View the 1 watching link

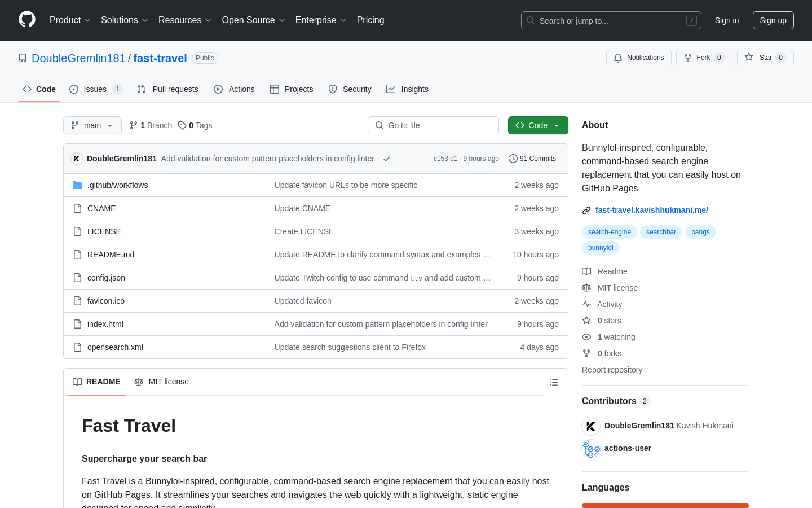[x=609, y=337]
